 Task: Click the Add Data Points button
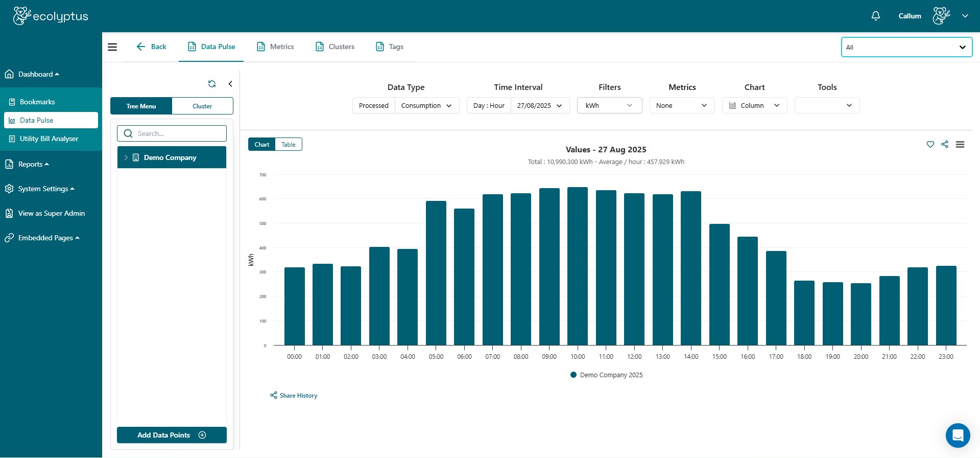coord(172,435)
